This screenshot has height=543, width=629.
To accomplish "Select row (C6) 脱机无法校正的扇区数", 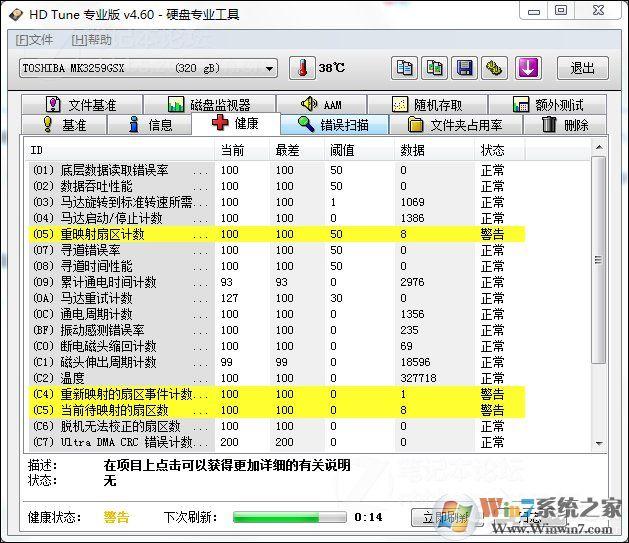I will coord(276,426).
